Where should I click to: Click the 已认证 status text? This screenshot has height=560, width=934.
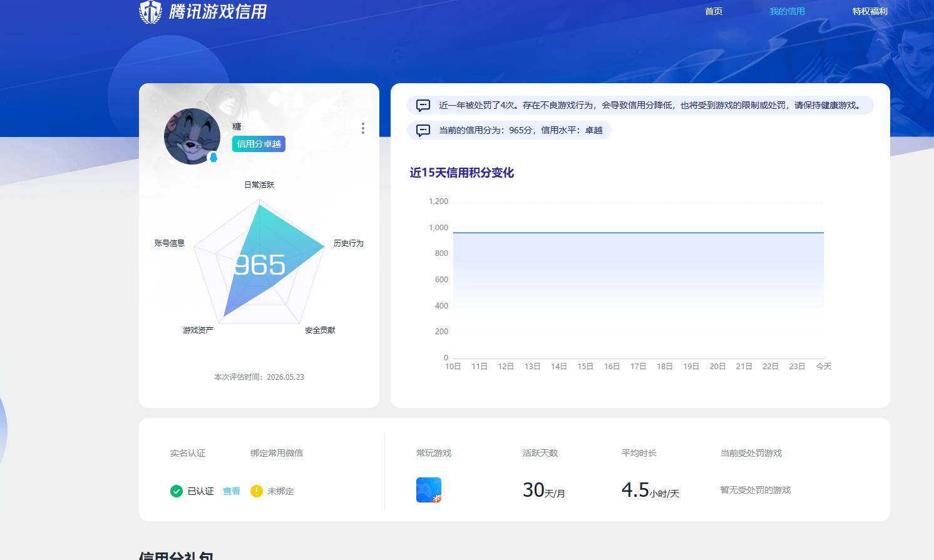coord(201,491)
